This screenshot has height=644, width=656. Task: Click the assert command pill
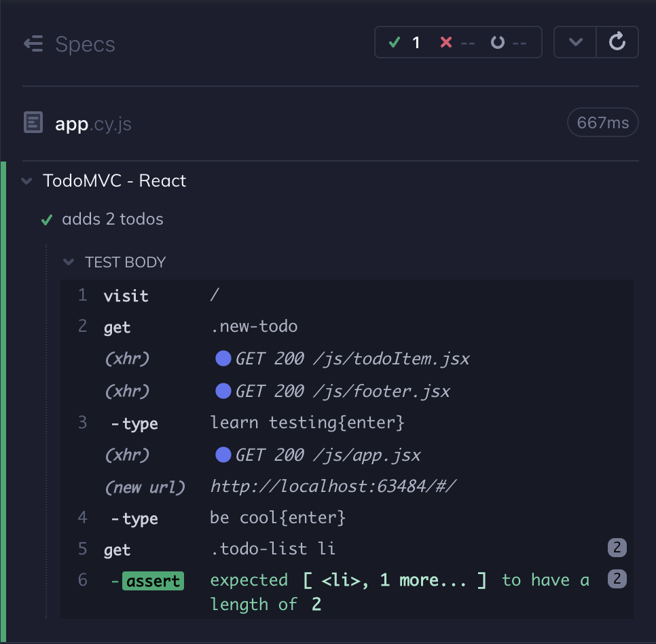point(153,580)
